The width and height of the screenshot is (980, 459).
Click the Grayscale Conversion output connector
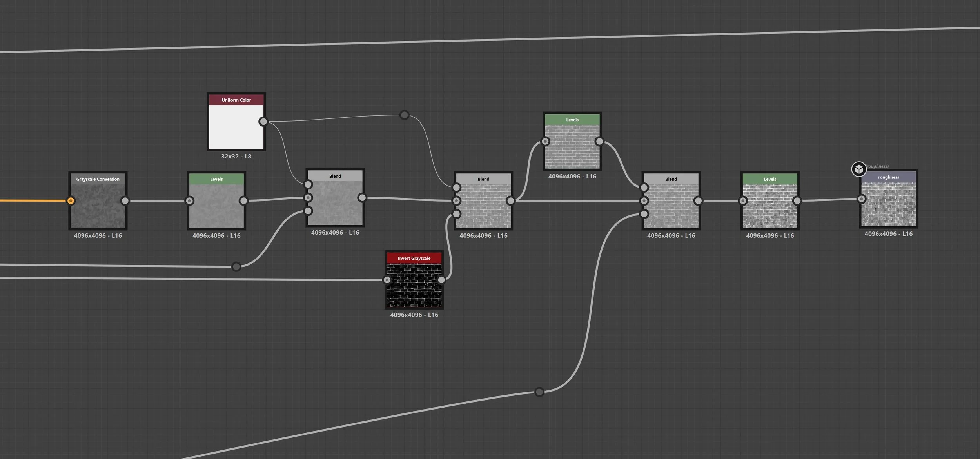(x=125, y=201)
